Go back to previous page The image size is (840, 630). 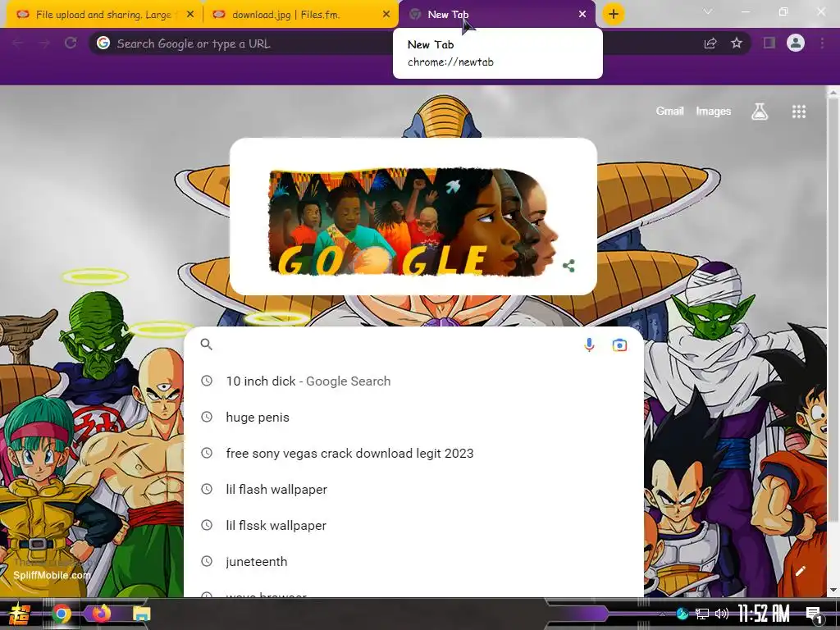(18, 43)
